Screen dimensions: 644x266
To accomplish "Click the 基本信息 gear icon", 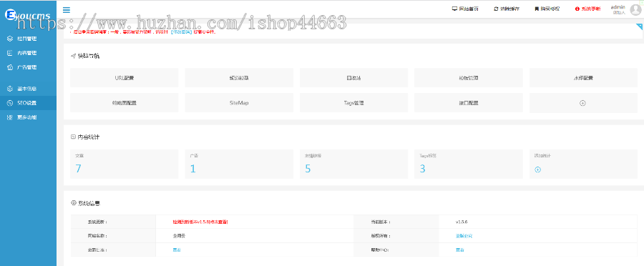I will 10,89.
